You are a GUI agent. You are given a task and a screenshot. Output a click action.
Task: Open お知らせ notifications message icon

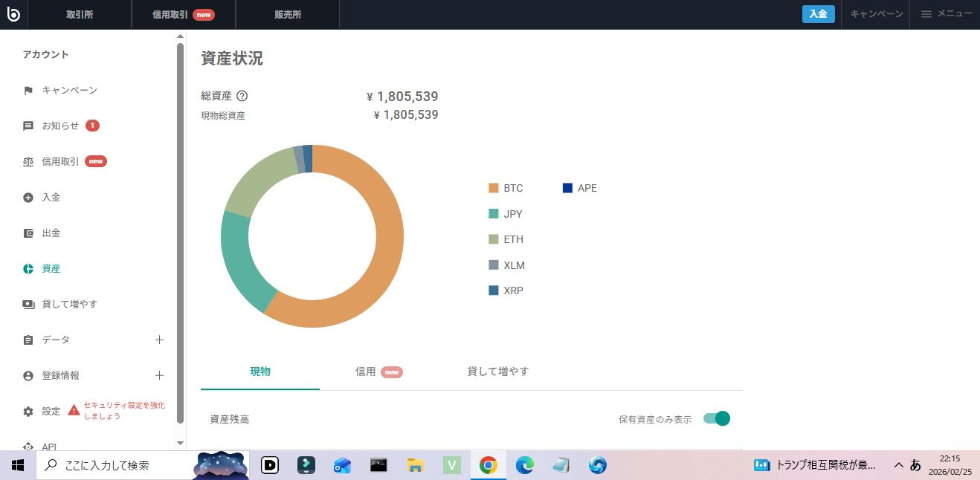(28, 126)
